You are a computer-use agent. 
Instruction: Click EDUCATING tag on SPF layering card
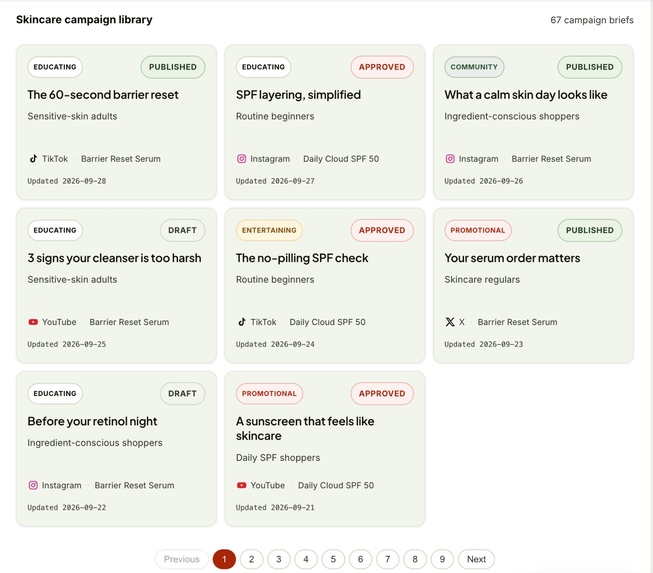[x=263, y=67]
